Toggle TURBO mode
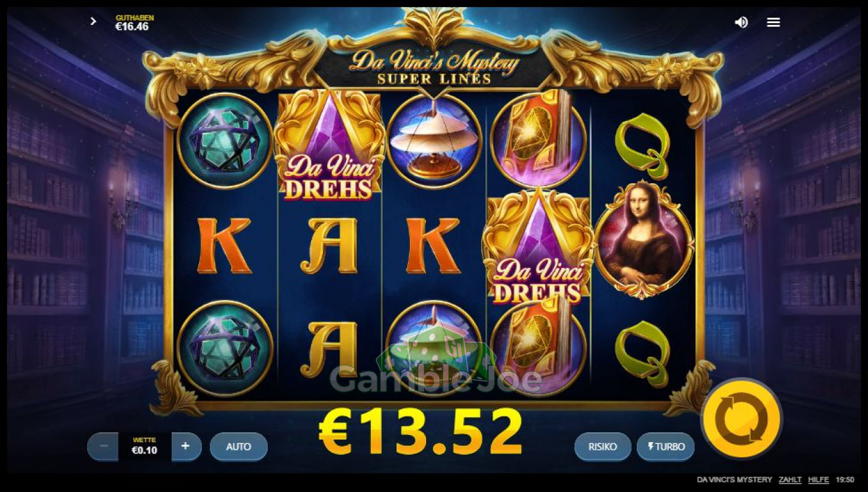 click(x=666, y=447)
